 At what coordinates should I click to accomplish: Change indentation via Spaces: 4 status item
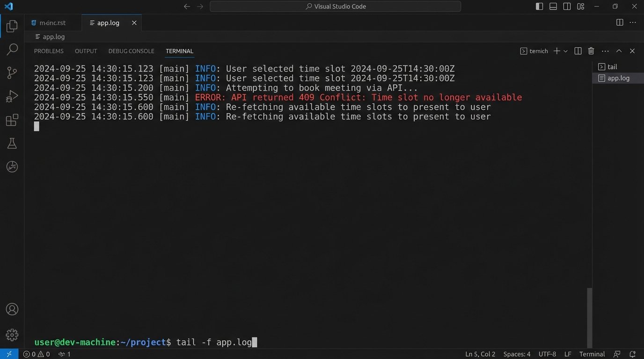click(516, 354)
